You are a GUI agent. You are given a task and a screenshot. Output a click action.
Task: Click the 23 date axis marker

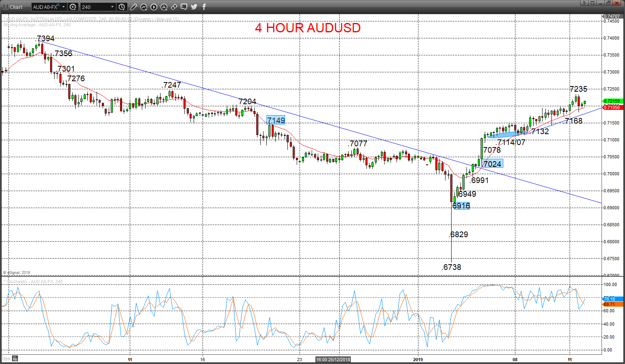(x=300, y=360)
